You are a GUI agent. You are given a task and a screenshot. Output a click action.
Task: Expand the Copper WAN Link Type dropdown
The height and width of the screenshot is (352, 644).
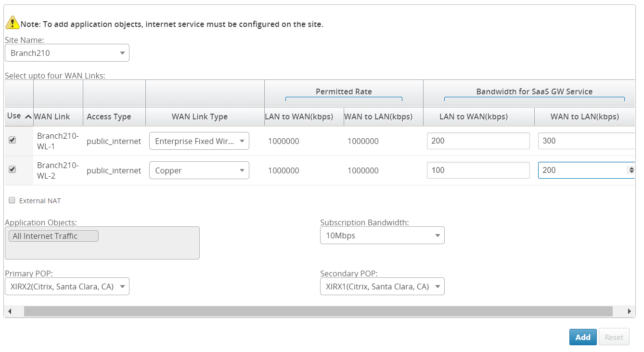click(x=199, y=170)
